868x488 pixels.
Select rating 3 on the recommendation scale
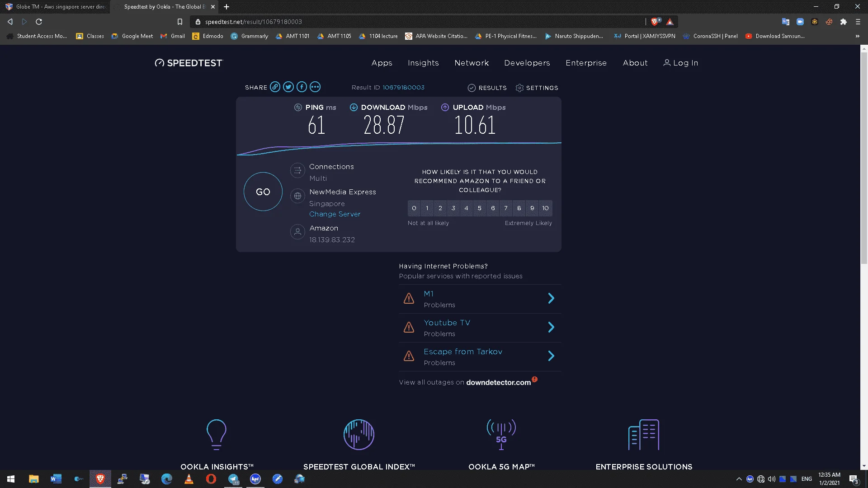tap(453, 208)
